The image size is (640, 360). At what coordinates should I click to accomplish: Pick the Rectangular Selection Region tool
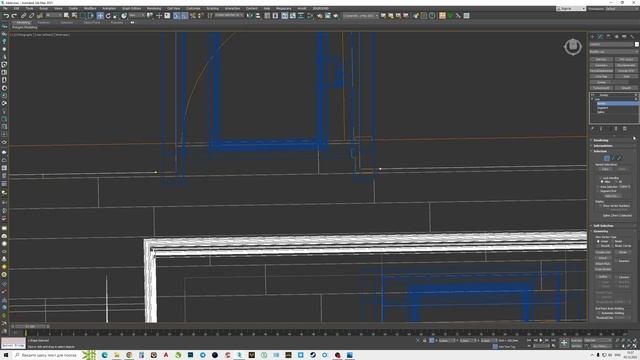(x=83, y=16)
